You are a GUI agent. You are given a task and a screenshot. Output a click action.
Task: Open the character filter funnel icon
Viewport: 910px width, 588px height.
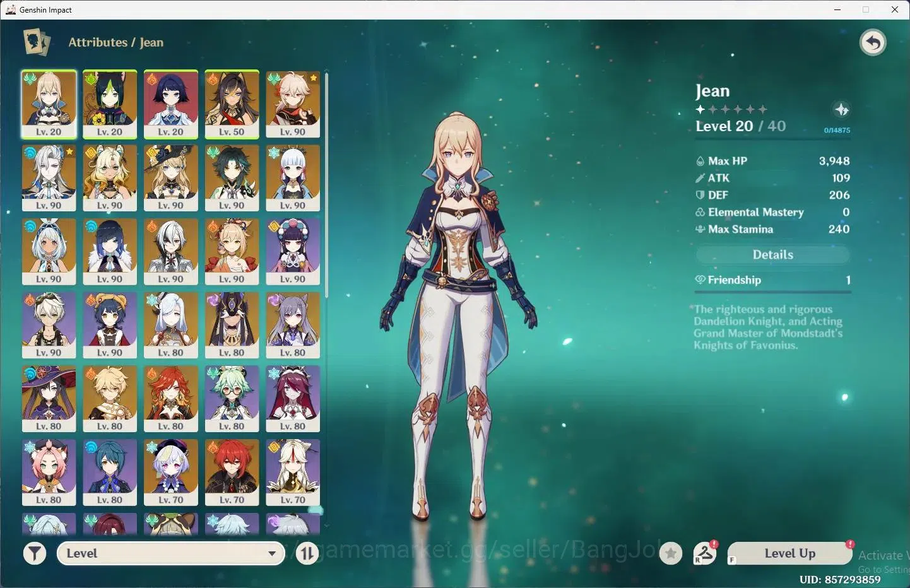[35, 554]
